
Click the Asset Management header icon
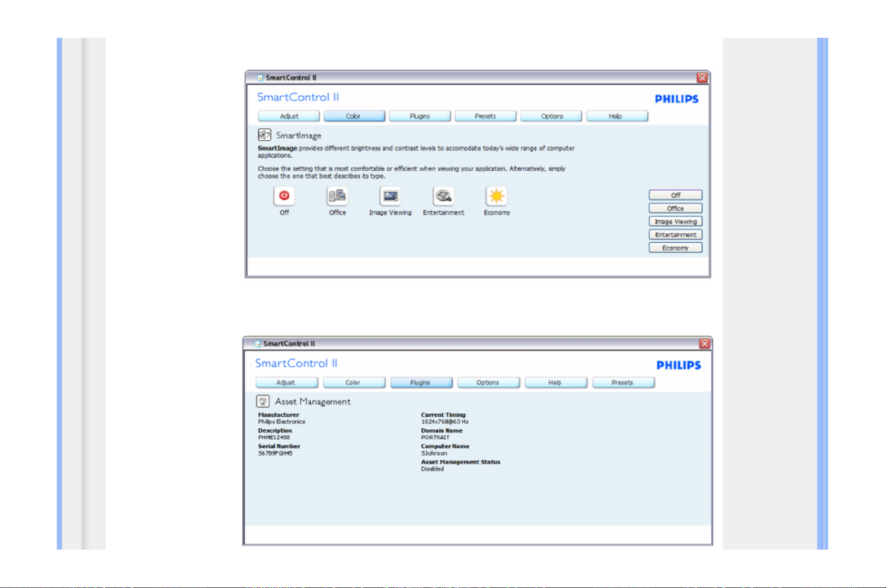click(x=262, y=401)
